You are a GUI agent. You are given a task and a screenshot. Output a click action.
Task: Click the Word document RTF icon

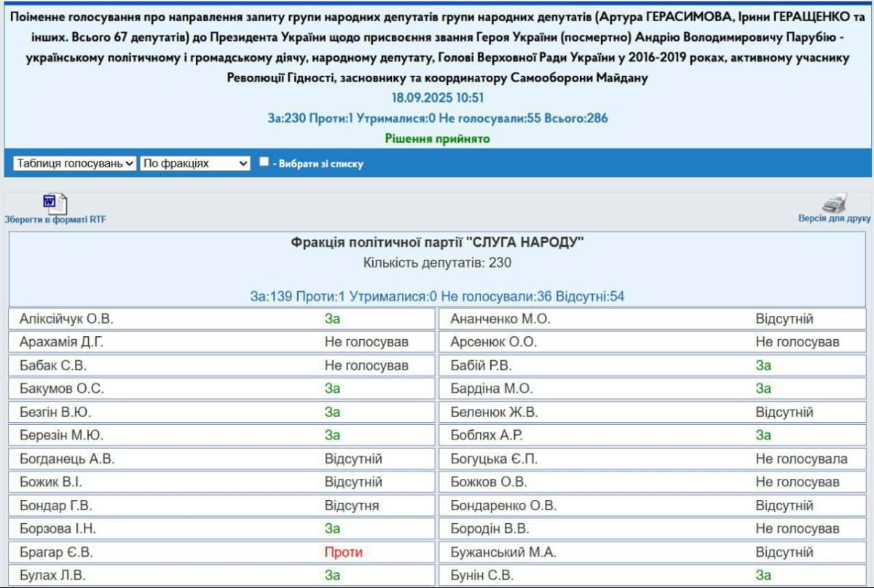[x=55, y=203]
